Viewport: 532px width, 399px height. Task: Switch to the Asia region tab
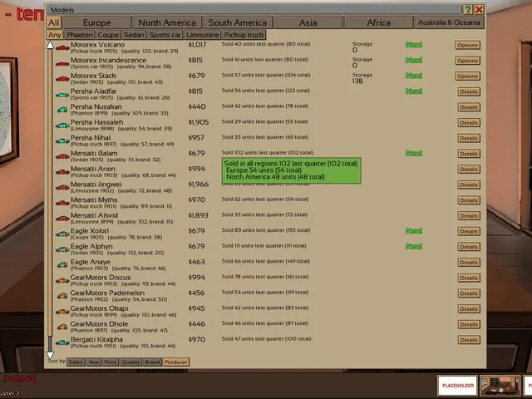click(x=308, y=22)
